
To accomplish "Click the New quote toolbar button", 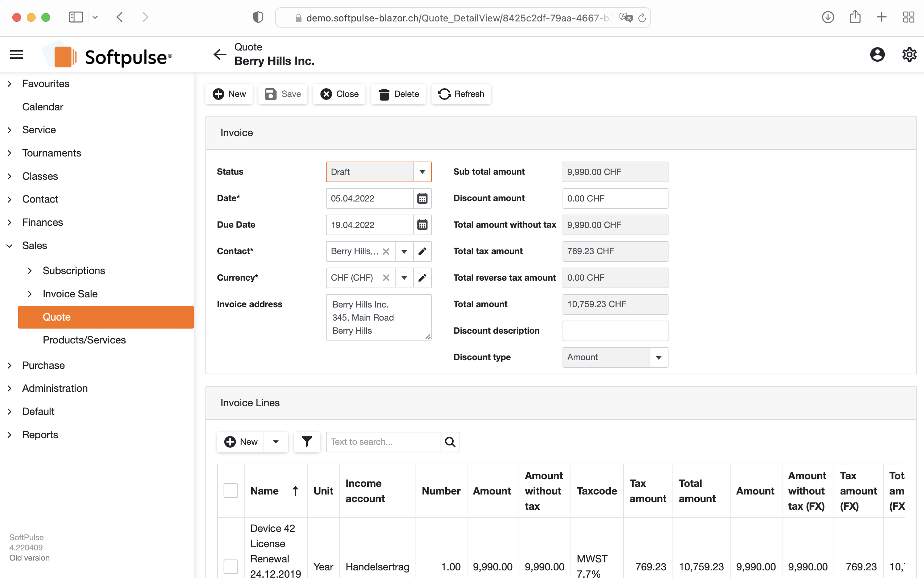I will point(229,94).
